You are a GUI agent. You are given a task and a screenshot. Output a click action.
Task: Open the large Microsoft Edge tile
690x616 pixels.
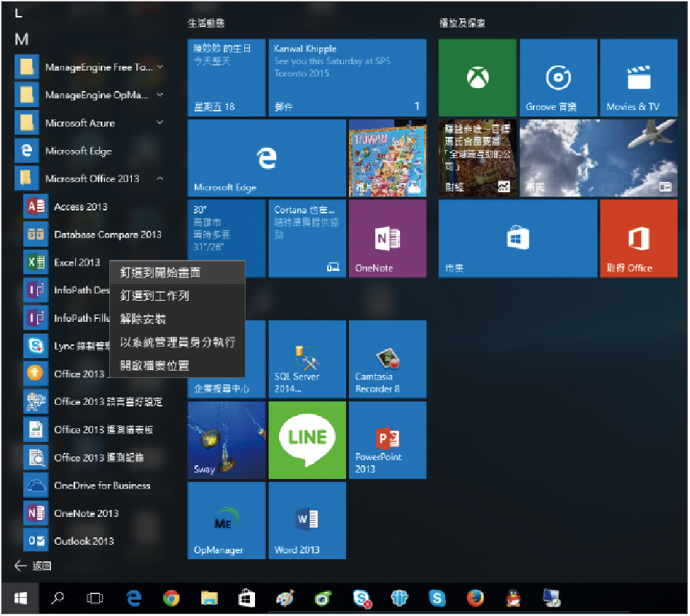267,158
